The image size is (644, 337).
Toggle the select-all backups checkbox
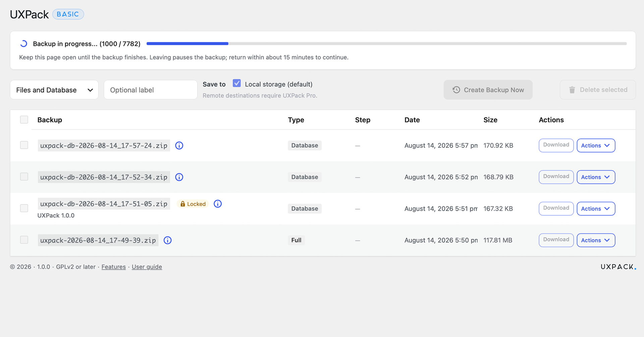(24, 120)
